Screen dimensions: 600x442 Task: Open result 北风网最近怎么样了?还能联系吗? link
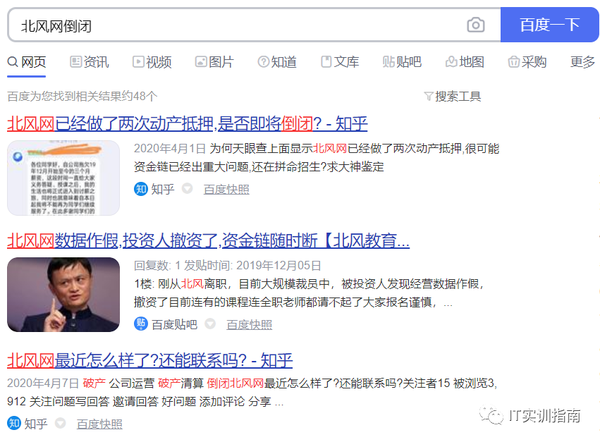tap(150, 360)
